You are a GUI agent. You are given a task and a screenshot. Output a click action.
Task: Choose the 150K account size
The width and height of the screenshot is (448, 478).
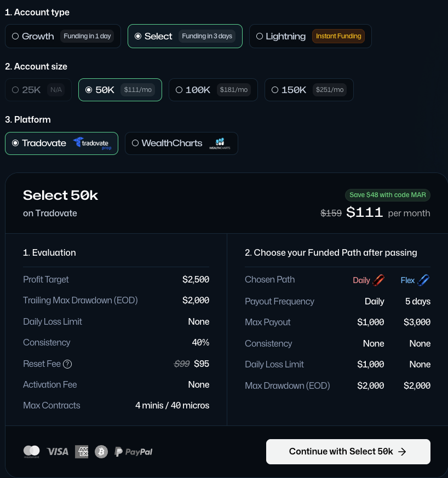pos(309,90)
